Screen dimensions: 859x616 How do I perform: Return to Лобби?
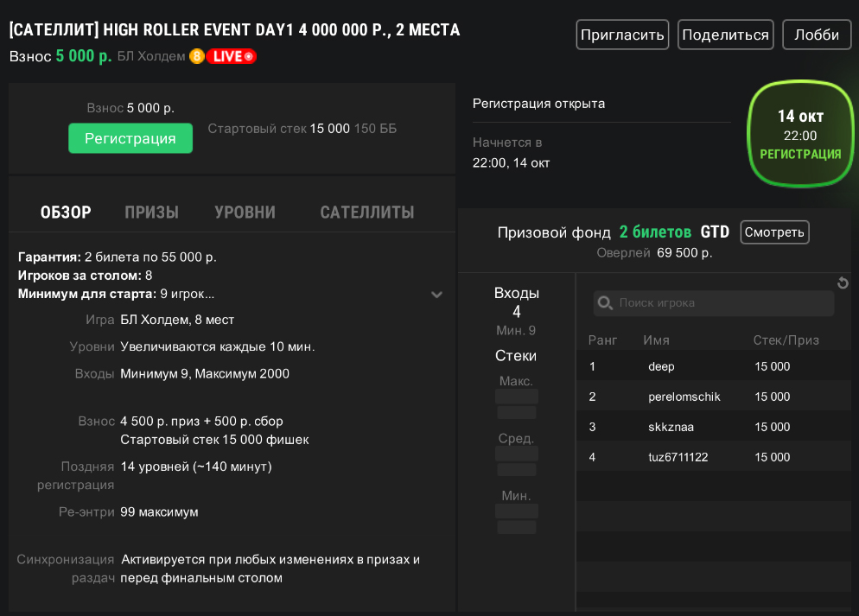[x=816, y=35]
